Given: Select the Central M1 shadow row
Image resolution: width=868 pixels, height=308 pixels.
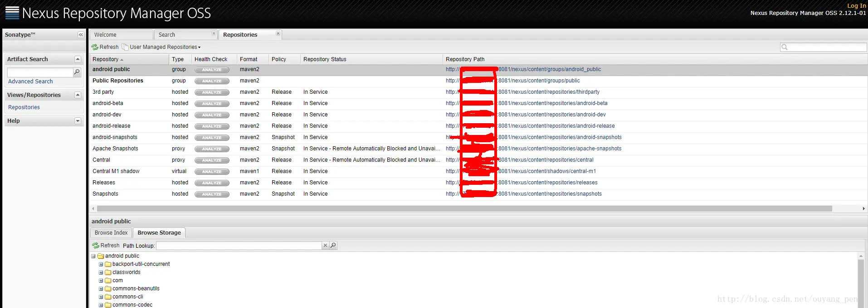Looking at the screenshot, I should [x=478, y=171].
